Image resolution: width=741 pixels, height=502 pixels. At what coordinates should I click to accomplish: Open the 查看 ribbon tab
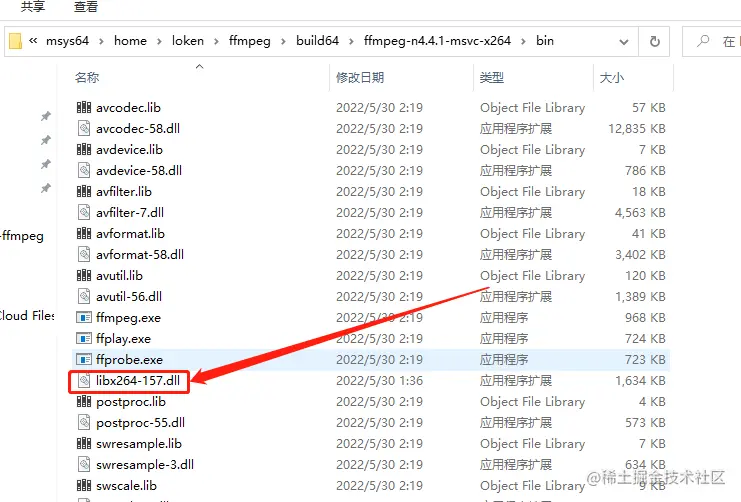86,7
